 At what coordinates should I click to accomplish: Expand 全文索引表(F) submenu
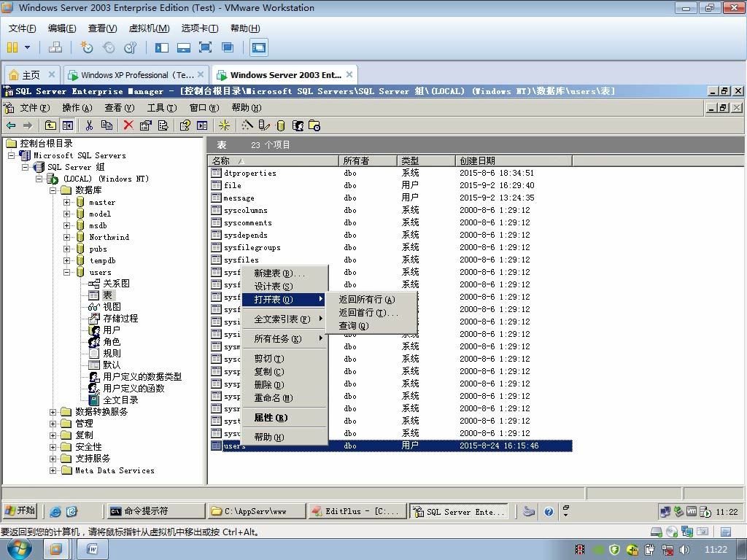pyautogui.click(x=285, y=319)
